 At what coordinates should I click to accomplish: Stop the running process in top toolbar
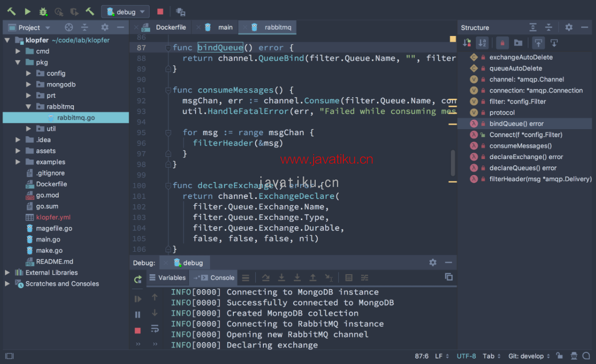(160, 12)
